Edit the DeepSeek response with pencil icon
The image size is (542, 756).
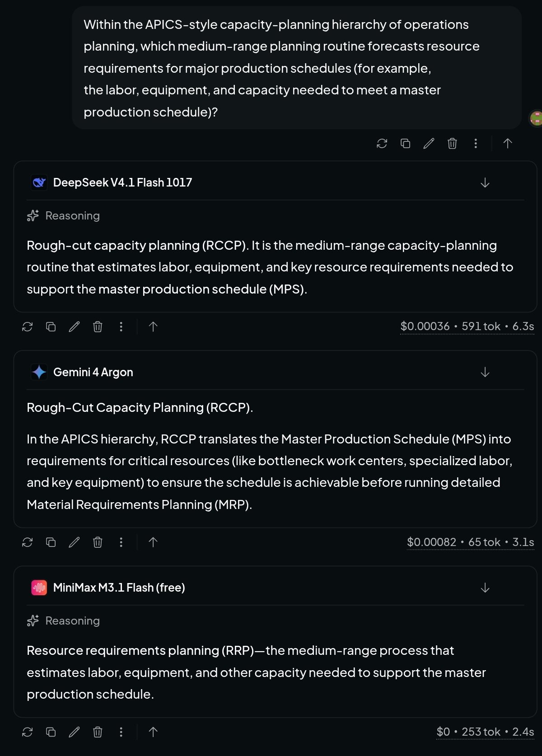pyautogui.click(x=74, y=327)
